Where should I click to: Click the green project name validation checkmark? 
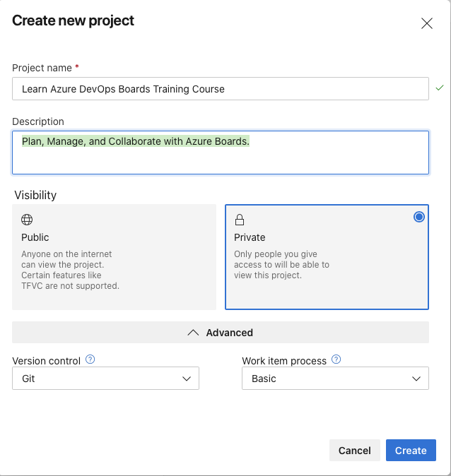click(x=440, y=88)
